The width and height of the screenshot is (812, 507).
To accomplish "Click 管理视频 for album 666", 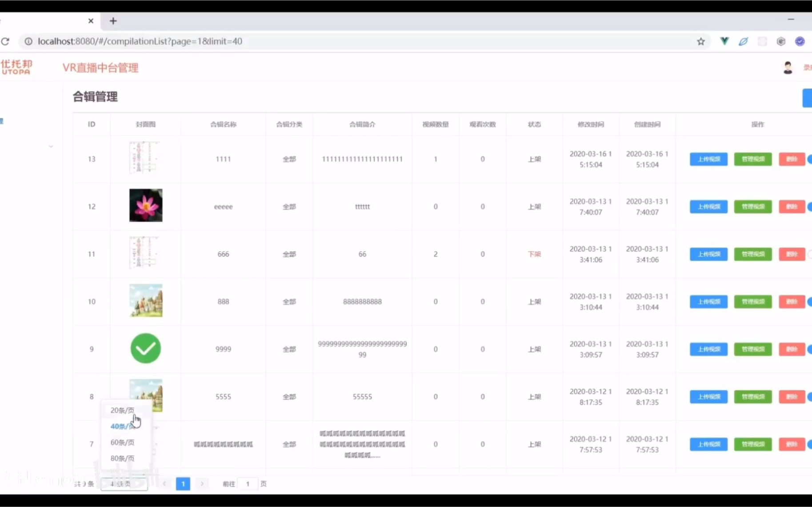I will (x=753, y=254).
